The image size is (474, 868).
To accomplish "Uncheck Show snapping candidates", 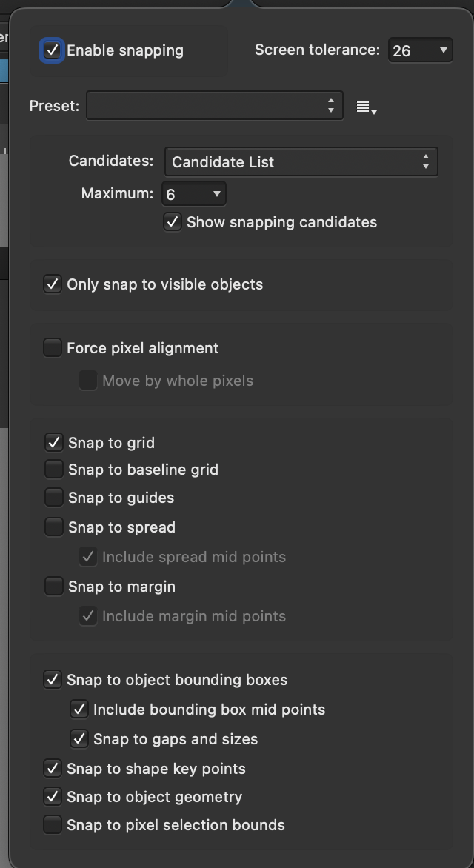I will (173, 221).
